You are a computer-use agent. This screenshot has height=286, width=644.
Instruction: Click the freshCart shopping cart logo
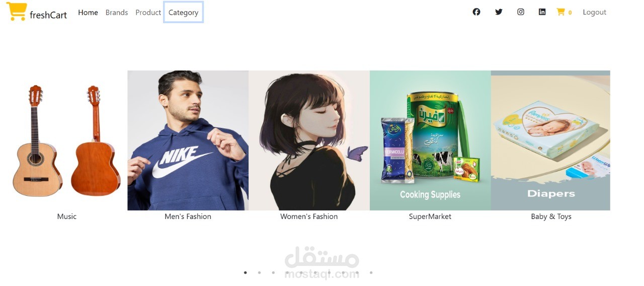pos(17,12)
